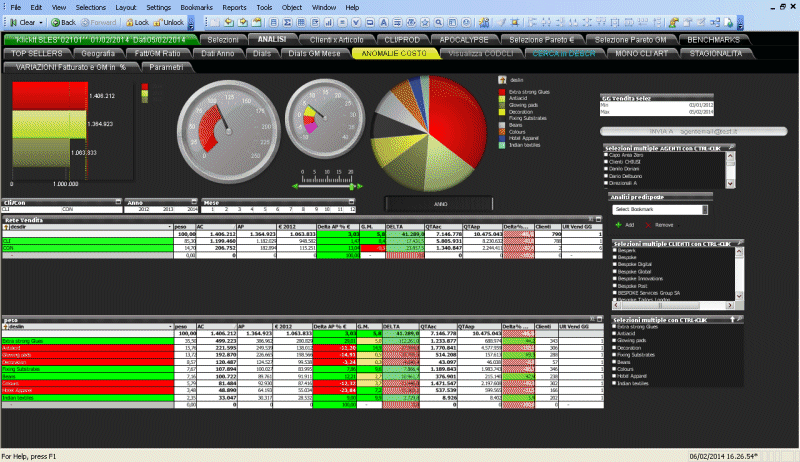Open the Bookmarks menu
The width and height of the screenshot is (800, 462).
click(x=196, y=7)
